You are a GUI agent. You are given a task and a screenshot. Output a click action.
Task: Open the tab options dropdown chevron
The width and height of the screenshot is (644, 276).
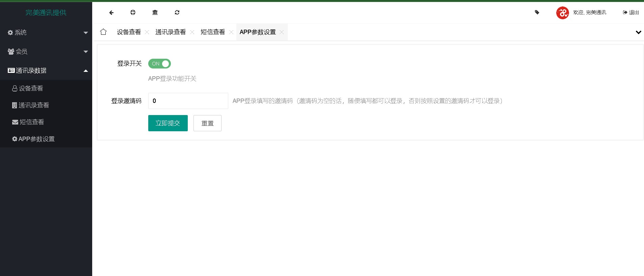(638, 32)
